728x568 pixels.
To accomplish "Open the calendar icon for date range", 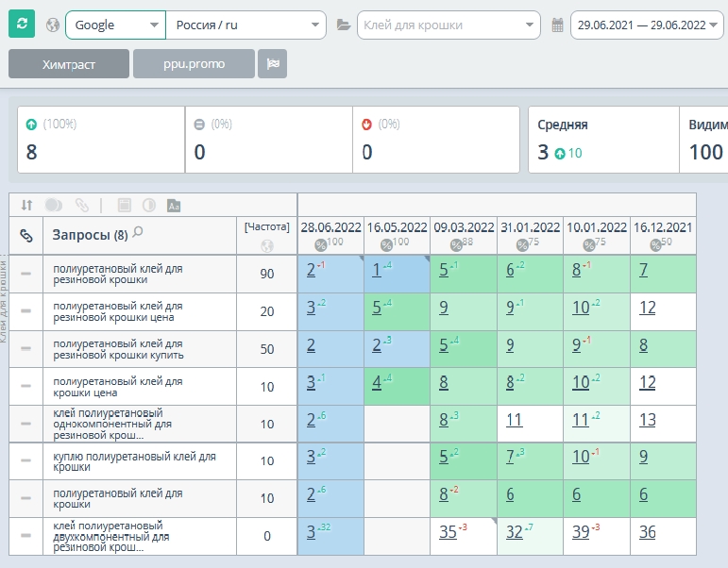I will pyautogui.click(x=557, y=25).
